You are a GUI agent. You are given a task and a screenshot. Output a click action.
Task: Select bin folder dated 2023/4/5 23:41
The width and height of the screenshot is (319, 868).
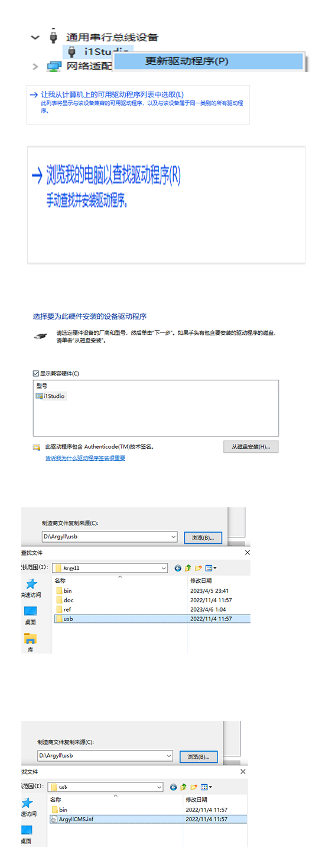point(151,590)
